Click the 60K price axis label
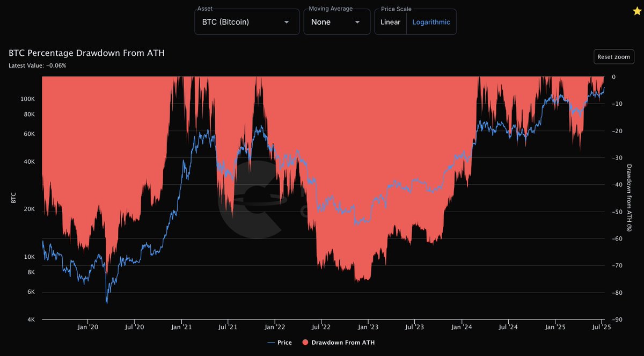Screen dimensions: 644x356 [x=29, y=134]
